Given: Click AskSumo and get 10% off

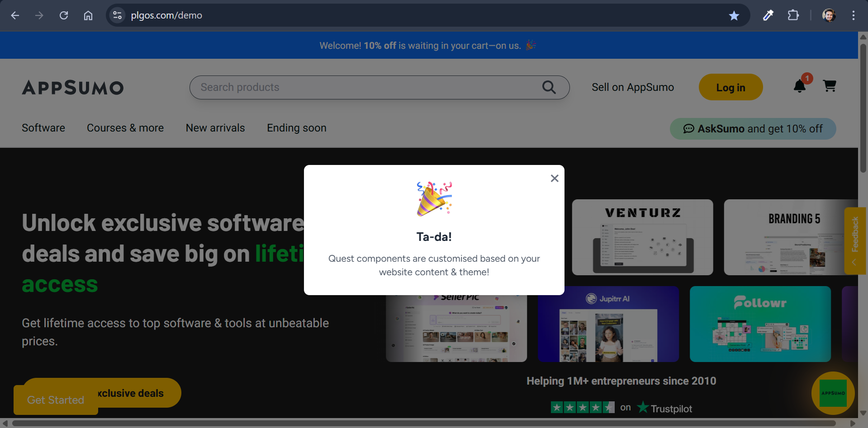Looking at the screenshot, I should (753, 129).
